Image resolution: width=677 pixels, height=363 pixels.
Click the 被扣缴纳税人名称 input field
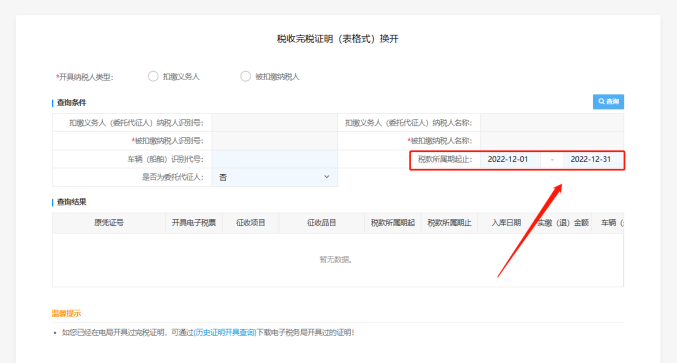552,141
